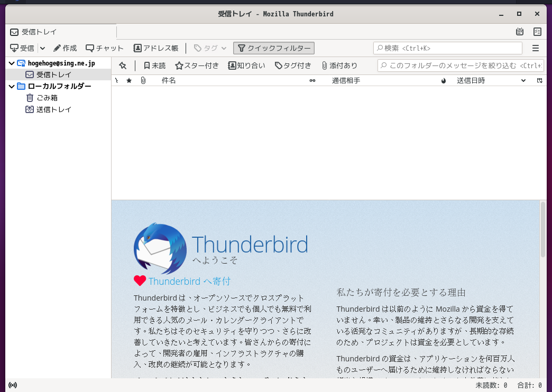Image resolution: width=552 pixels, height=392 pixels.
Task: Open the column picker icon
Action: (x=540, y=81)
